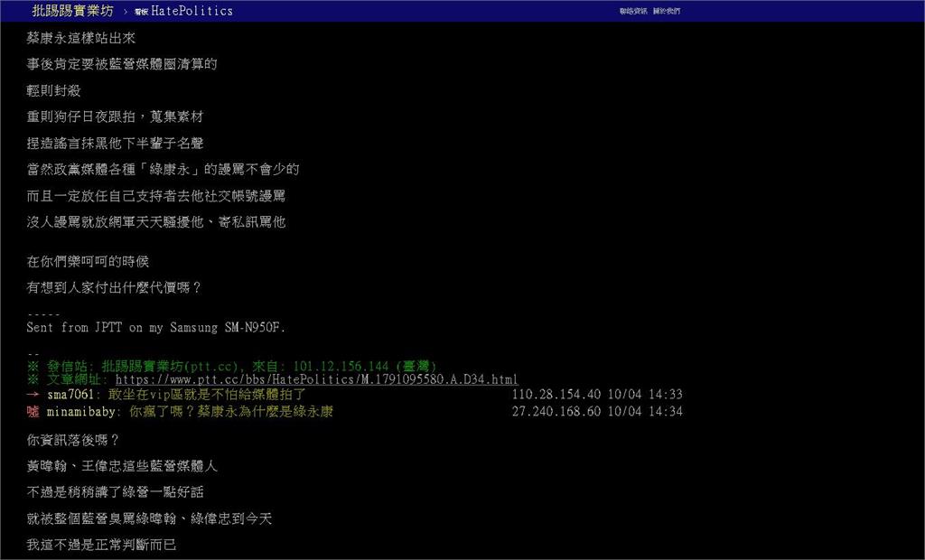925x560 pixels.
Task: Go to the HatePolitics board link
Action: click(x=183, y=11)
